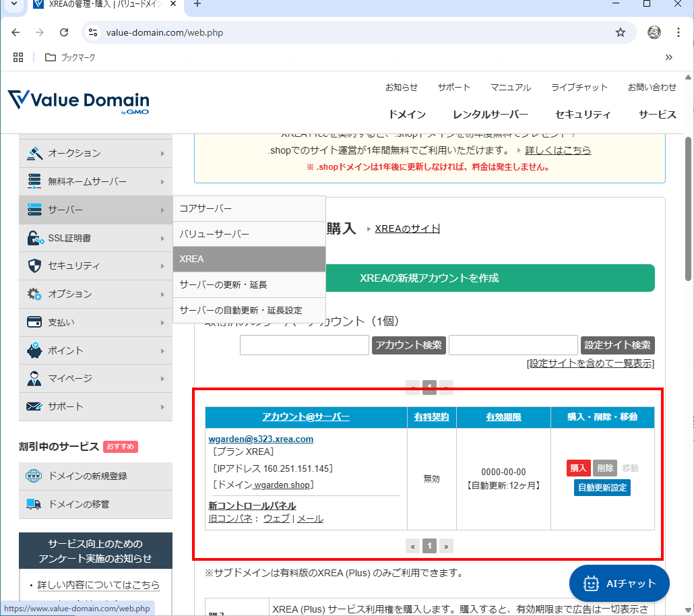Expand the サポート sidebar submenu arrow
This screenshot has width=694, height=616.
click(162, 406)
